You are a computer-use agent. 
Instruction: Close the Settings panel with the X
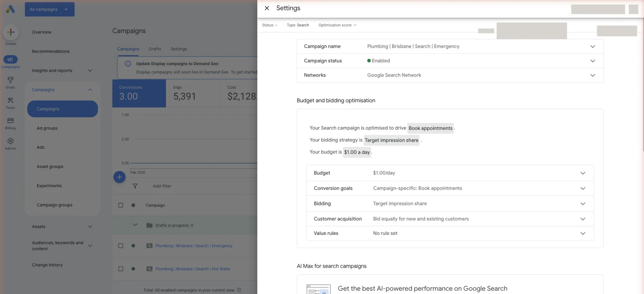(x=267, y=8)
